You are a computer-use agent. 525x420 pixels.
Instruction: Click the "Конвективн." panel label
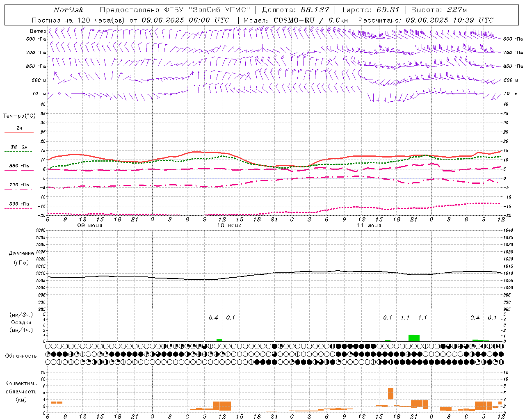click(21, 383)
